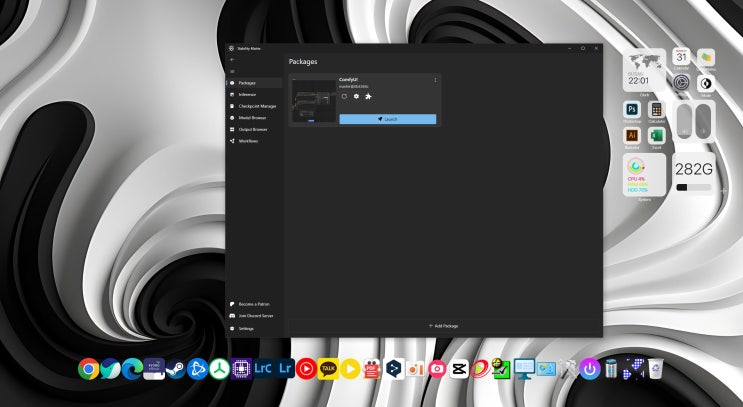Image resolution: width=743 pixels, height=407 pixels.
Task: Click the purple power button in dock
Action: tap(590, 369)
